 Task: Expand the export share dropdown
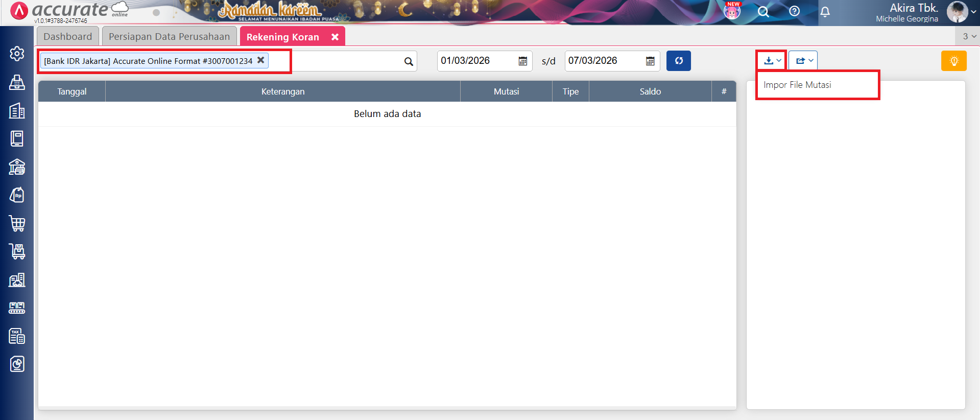(x=803, y=61)
